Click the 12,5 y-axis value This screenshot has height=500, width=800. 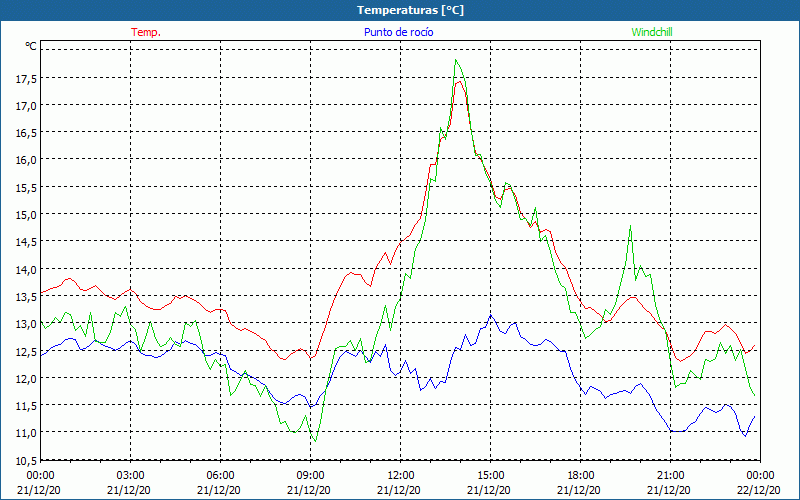(27, 351)
